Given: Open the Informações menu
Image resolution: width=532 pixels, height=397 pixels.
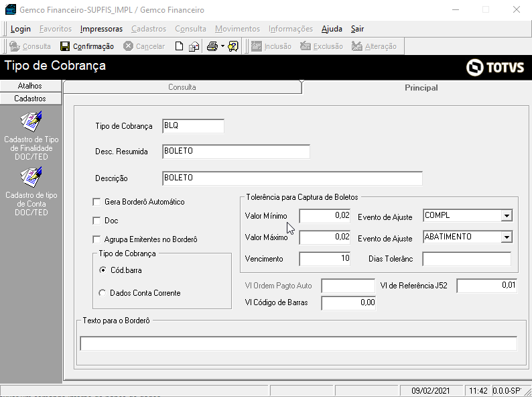Looking at the screenshot, I should (x=291, y=29).
